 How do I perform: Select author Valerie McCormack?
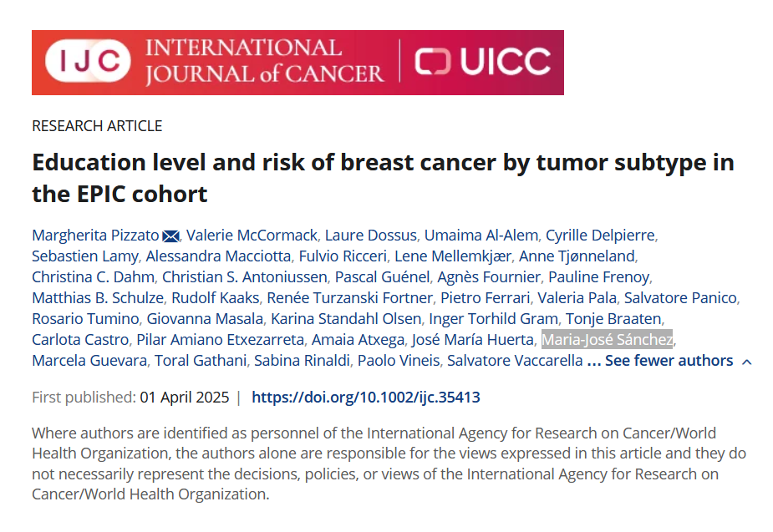(x=250, y=235)
